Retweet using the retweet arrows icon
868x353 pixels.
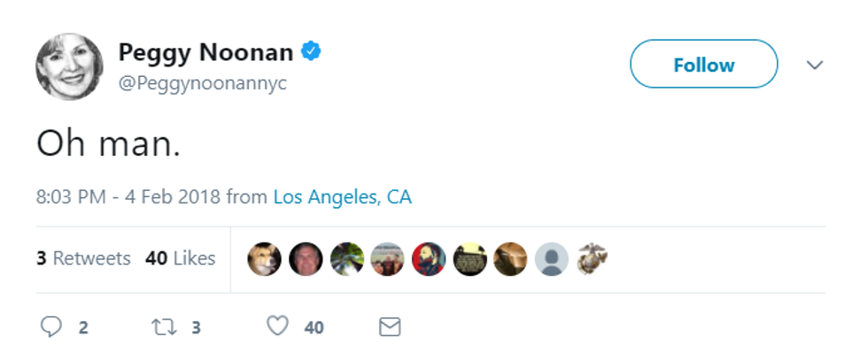pyautogui.click(x=165, y=327)
